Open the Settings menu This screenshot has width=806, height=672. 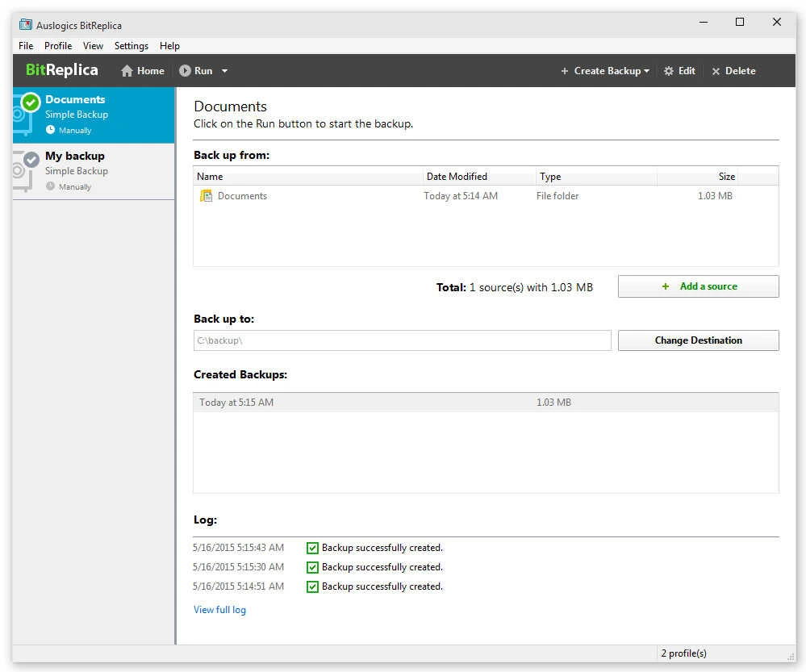pyautogui.click(x=131, y=46)
